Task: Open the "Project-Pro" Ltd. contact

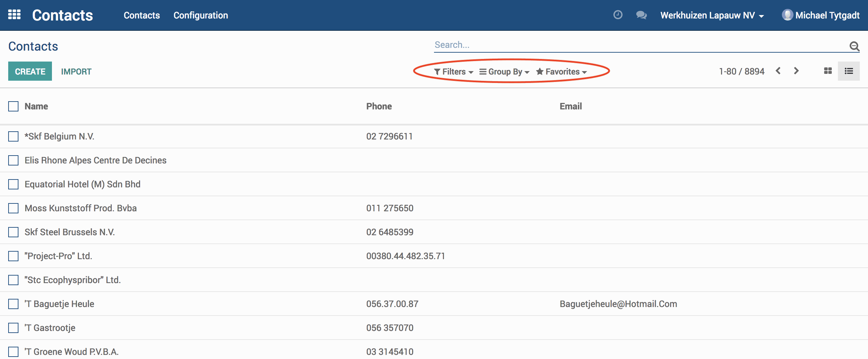Action: (x=58, y=256)
